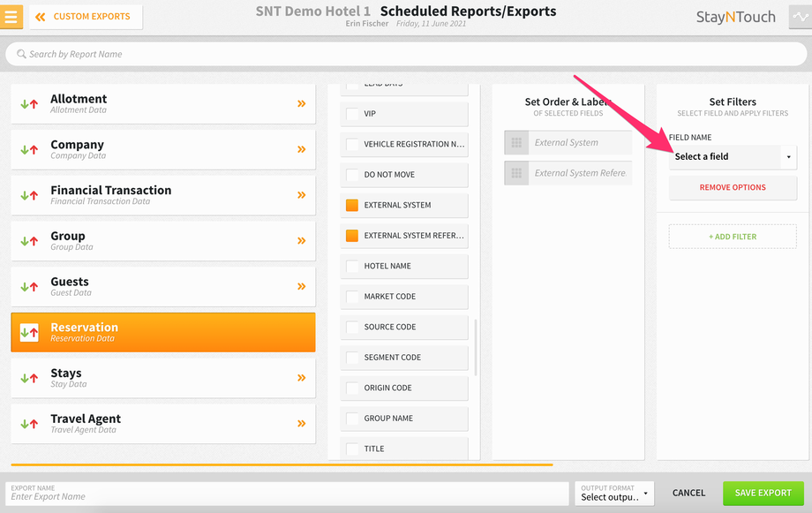Screen dimensions: 812x513
Task: Check the Title field checkbox
Action: point(352,449)
